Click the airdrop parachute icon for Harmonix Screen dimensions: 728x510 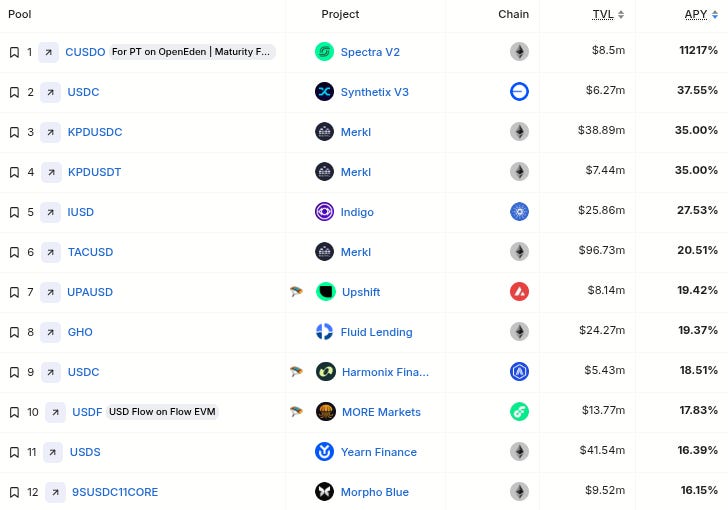coord(296,371)
